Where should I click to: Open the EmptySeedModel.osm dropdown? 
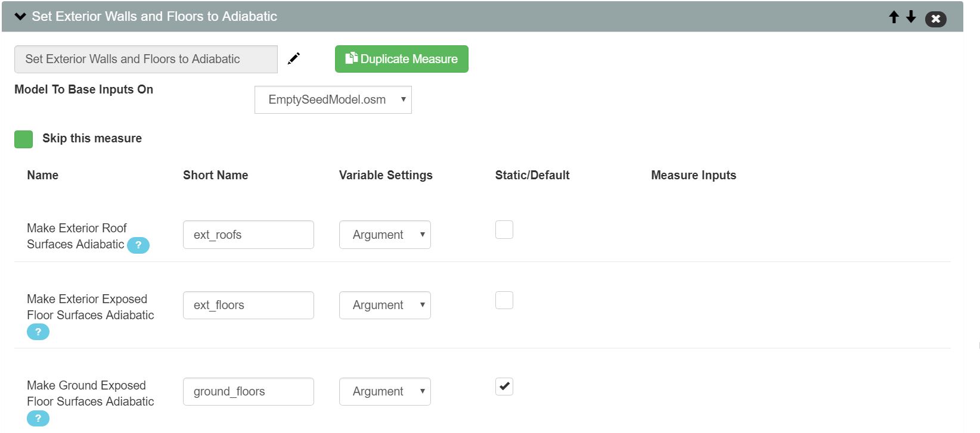tap(333, 99)
